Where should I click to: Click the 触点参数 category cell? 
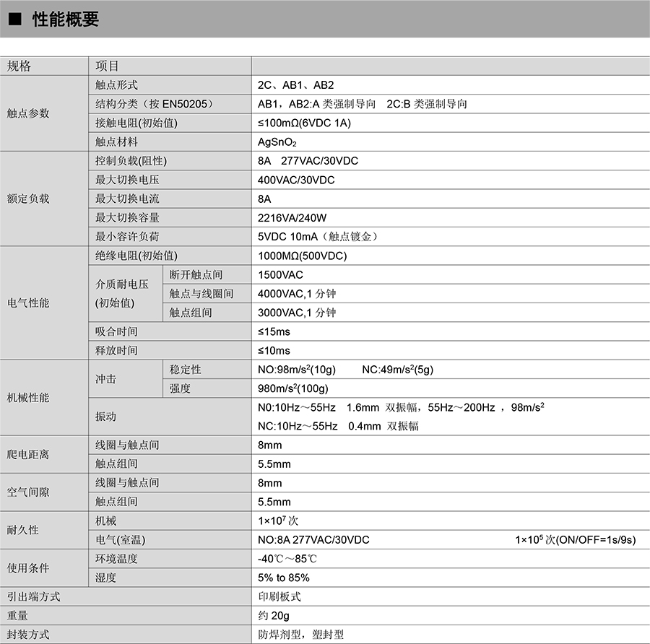pos(28,113)
